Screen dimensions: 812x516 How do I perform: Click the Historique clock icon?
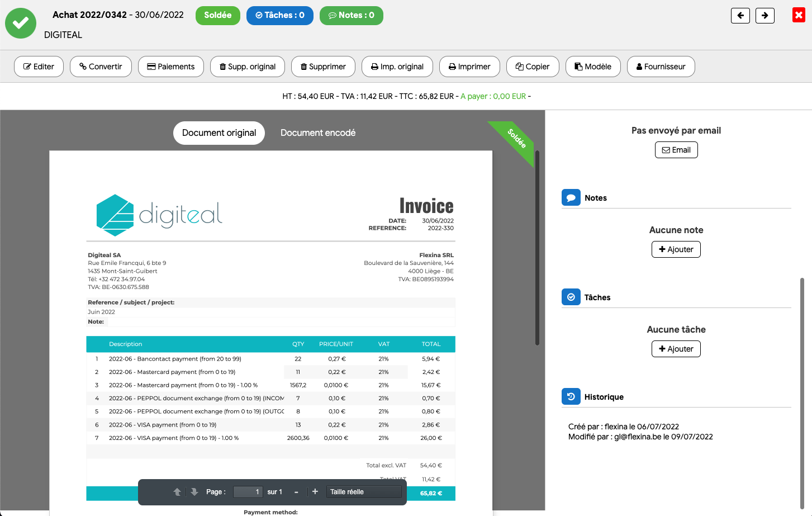pyautogui.click(x=571, y=397)
